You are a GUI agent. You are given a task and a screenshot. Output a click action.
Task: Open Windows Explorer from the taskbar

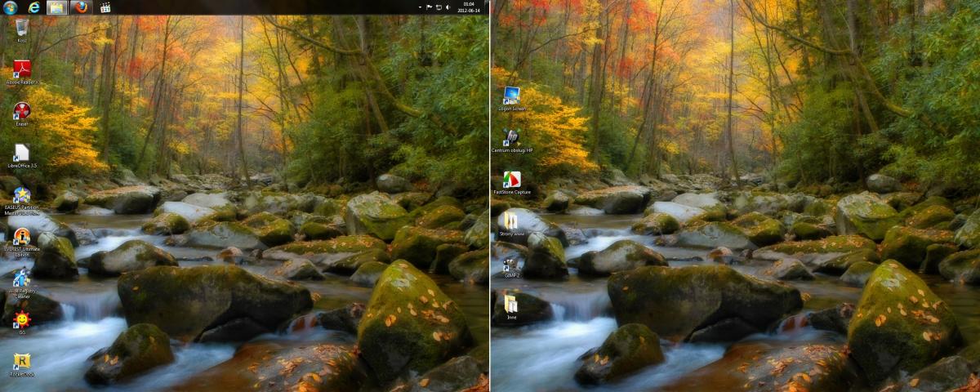click(56, 7)
